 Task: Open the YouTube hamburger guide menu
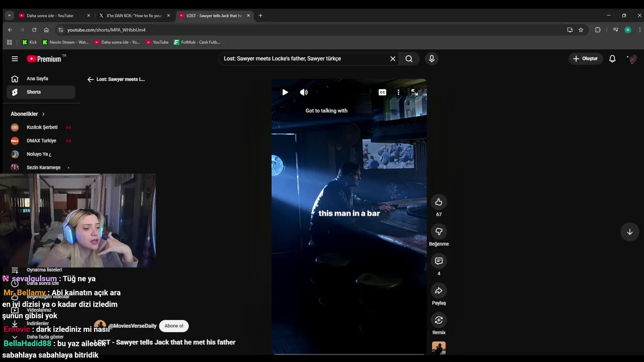[15, 59]
